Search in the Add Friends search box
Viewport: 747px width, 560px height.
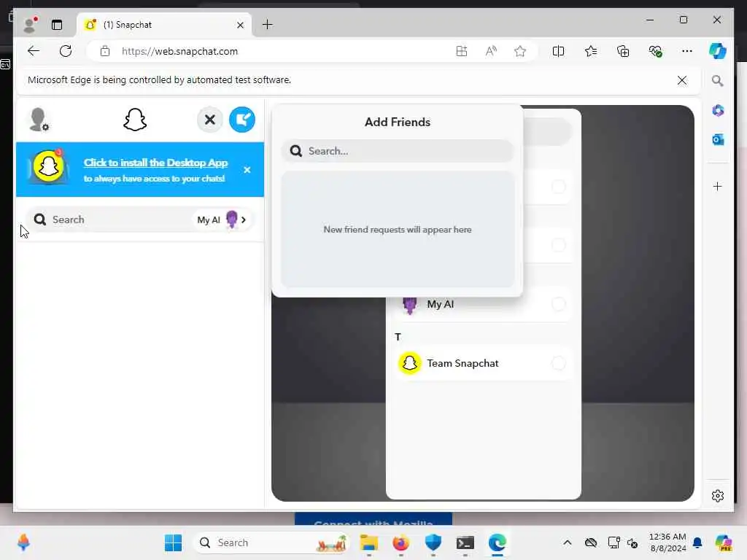[x=398, y=151]
